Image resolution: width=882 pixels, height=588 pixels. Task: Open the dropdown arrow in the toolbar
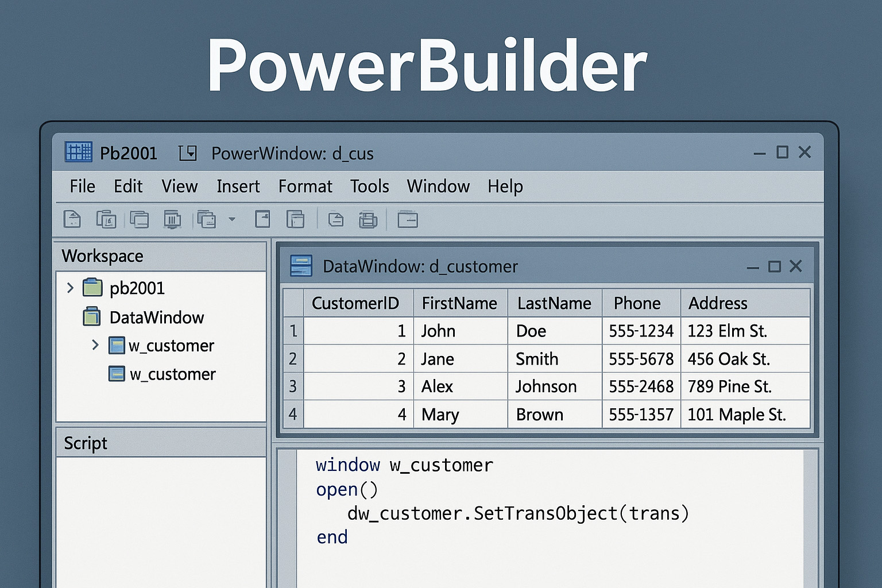(232, 219)
